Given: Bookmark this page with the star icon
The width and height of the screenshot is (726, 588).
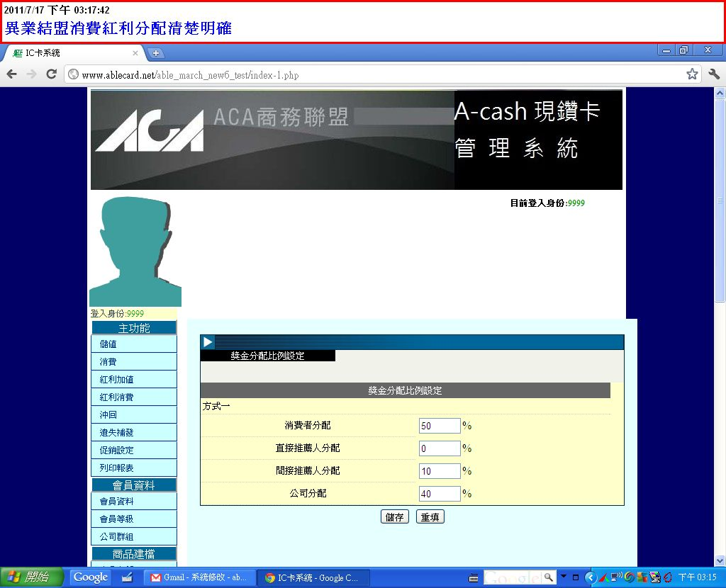Looking at the screenshot, I should (x=692, y=74).
